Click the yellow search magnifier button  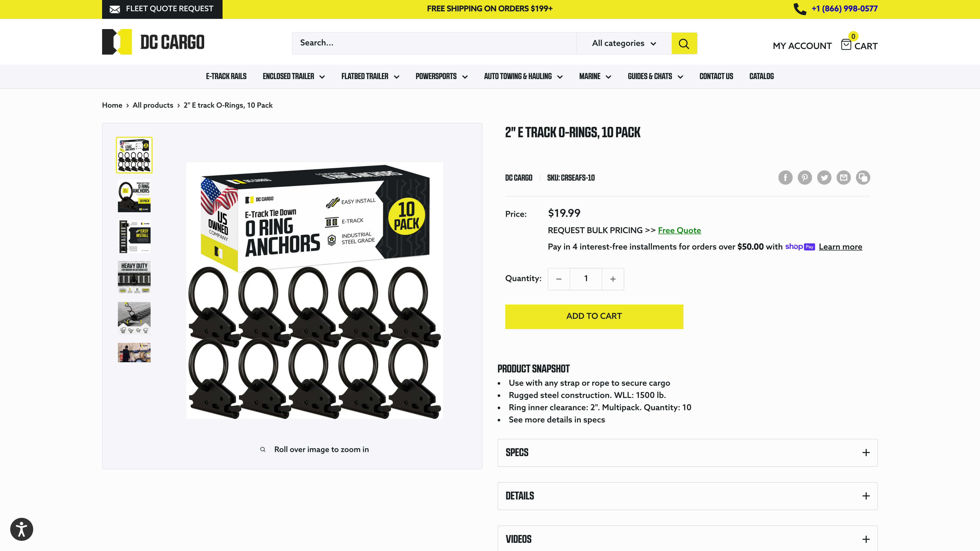tap(684, 43)
